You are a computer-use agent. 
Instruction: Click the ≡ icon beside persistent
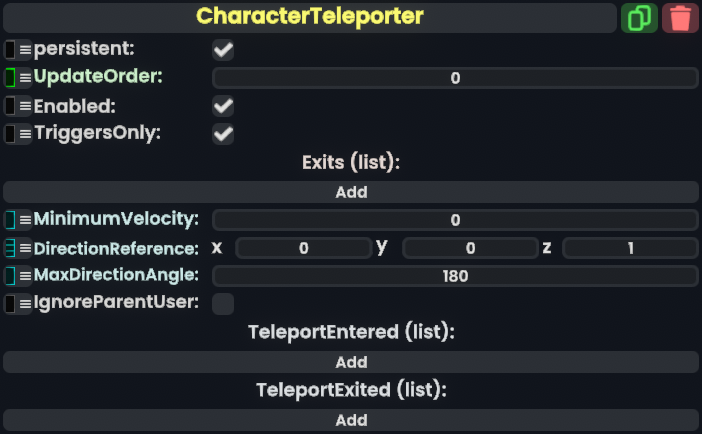tap(25, 49)
